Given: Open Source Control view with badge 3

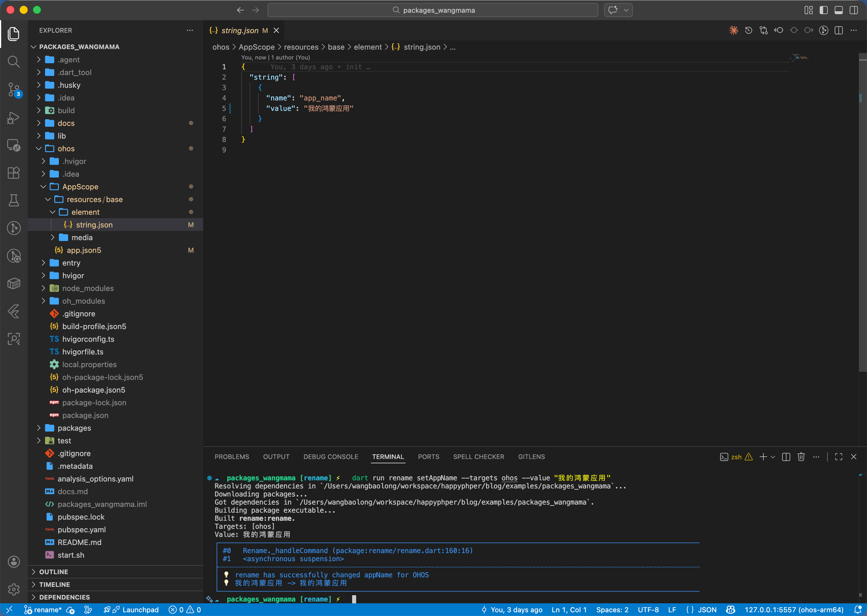Looking at the screenshot, I should coord(14,90).
